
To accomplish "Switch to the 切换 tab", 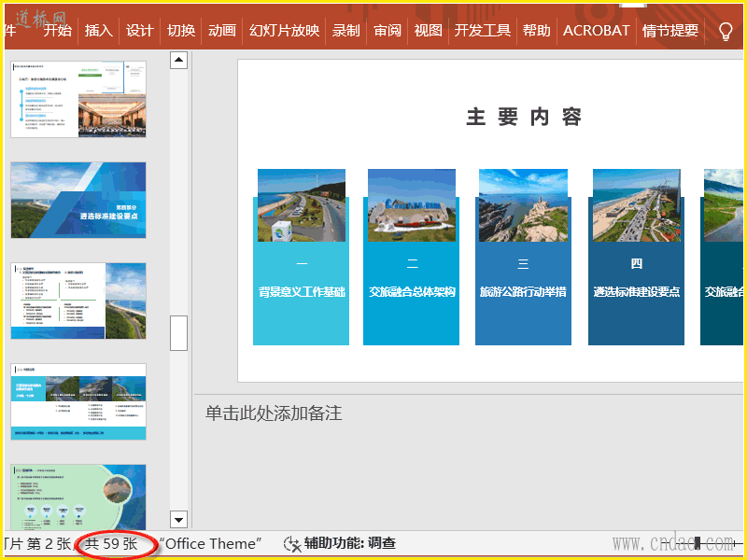I will click(181, 31).
